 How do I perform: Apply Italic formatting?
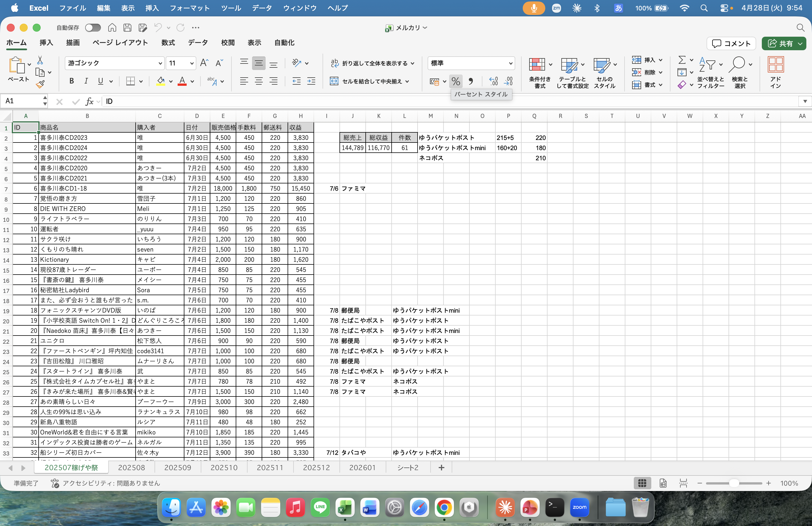tap(86, 81)
